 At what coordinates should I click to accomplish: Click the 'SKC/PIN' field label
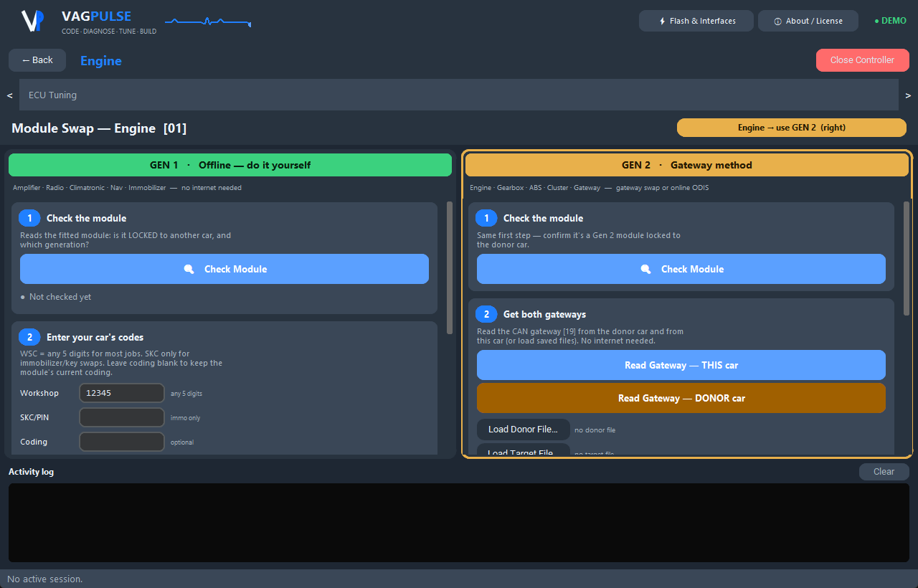34,417
